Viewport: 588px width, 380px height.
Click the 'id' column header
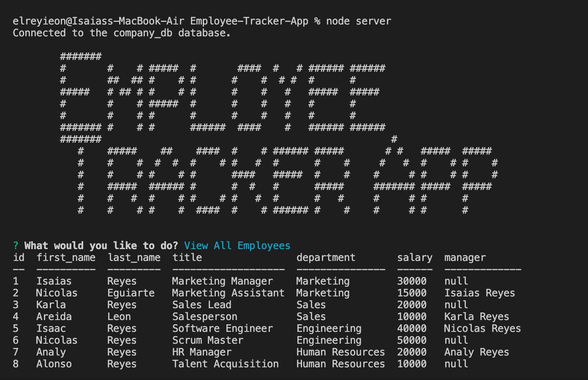click(19, 258)
